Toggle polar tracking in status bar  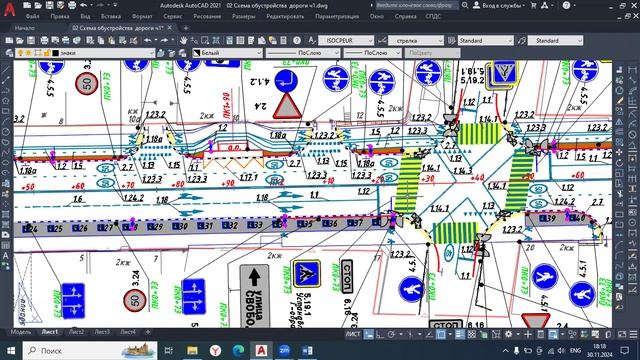tap(391, 334)
